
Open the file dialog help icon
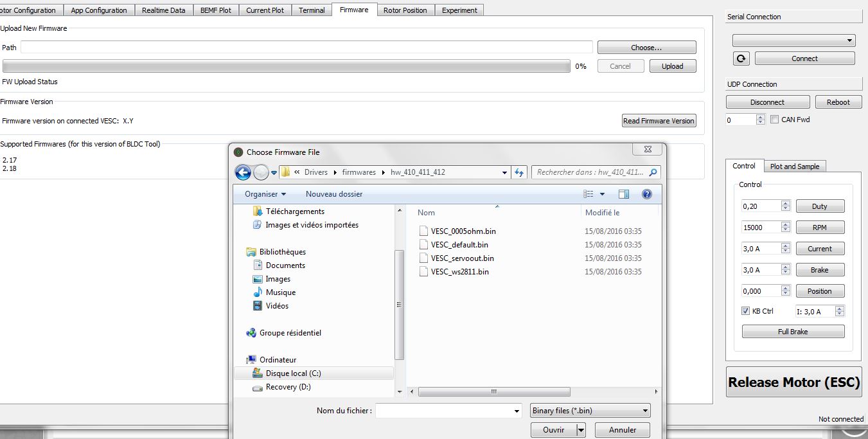647,194
